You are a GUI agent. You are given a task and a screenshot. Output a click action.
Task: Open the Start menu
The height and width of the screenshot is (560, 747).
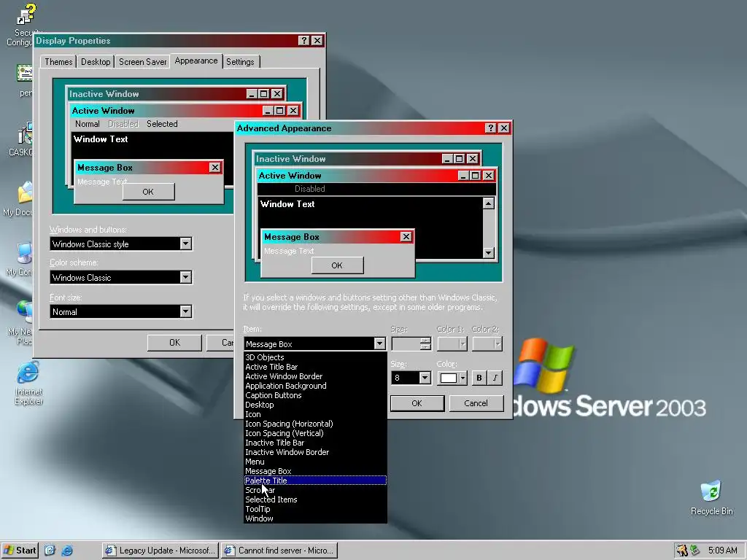(x=20, y=551)
